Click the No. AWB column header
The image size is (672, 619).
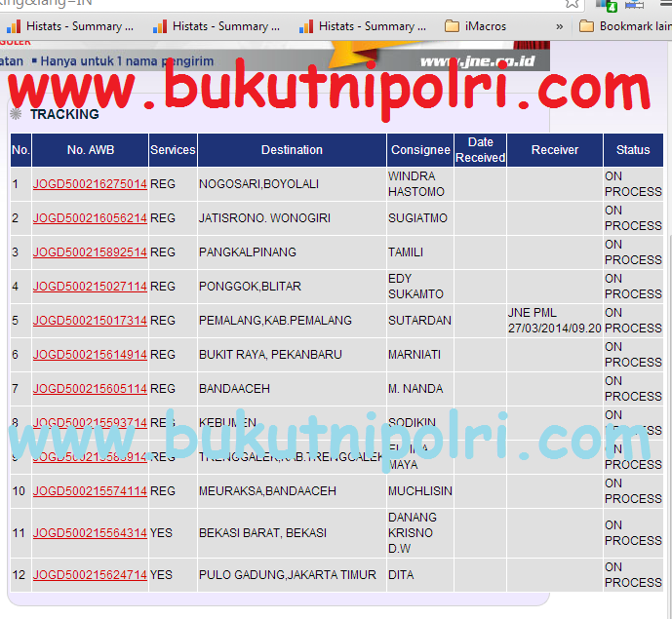(x=91, y=150)
